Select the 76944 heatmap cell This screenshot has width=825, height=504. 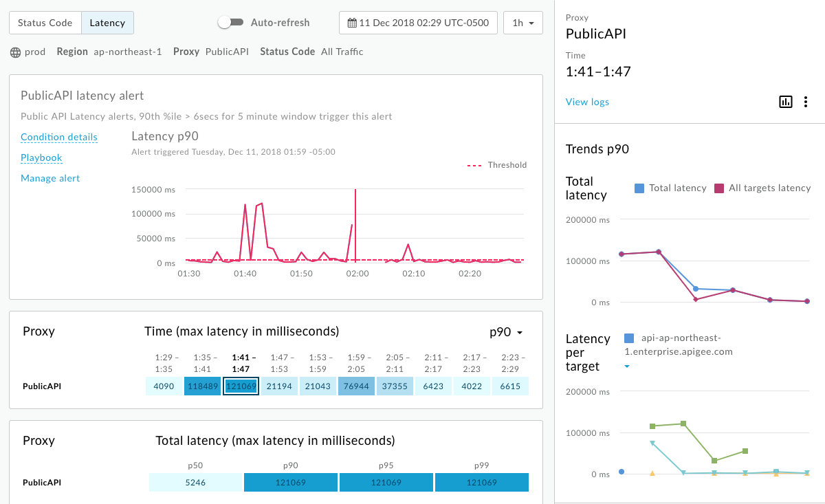pos(356,386)
